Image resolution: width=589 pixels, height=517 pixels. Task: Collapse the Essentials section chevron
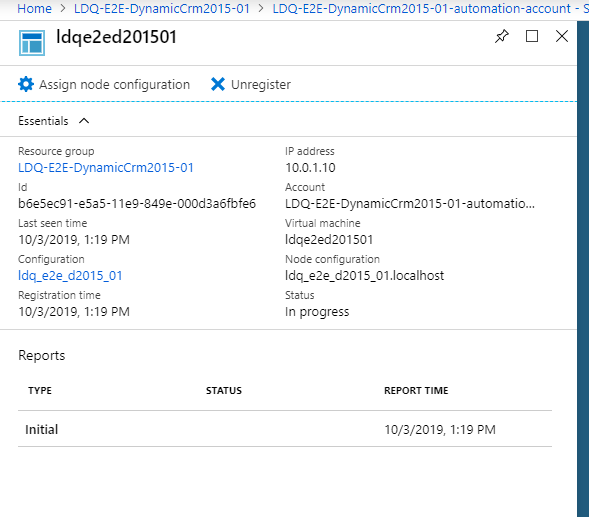point(84,121)
